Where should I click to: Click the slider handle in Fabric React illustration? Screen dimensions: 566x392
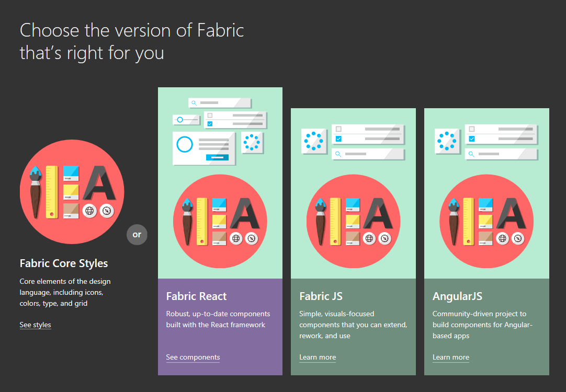coord(180,120)
